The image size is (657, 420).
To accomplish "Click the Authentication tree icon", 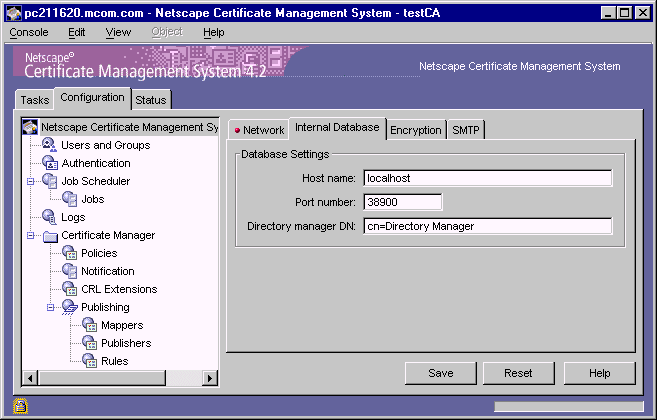I will point(50,163).
